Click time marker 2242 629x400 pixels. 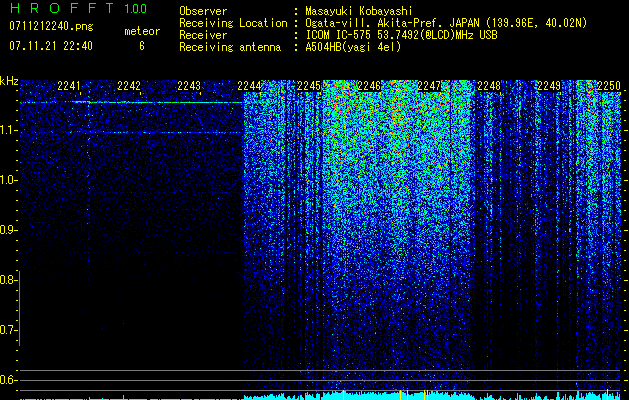[x=129, y=85]
